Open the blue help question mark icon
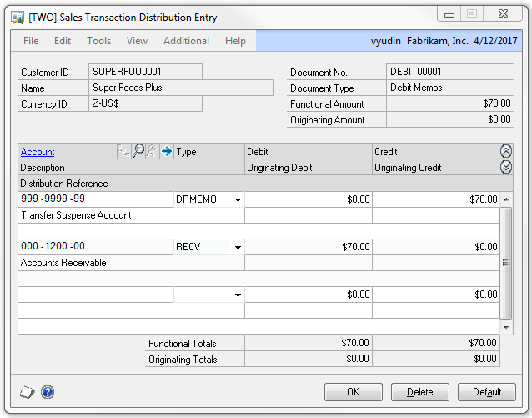This screenshot has width=532, height=418. click(47, 392)
